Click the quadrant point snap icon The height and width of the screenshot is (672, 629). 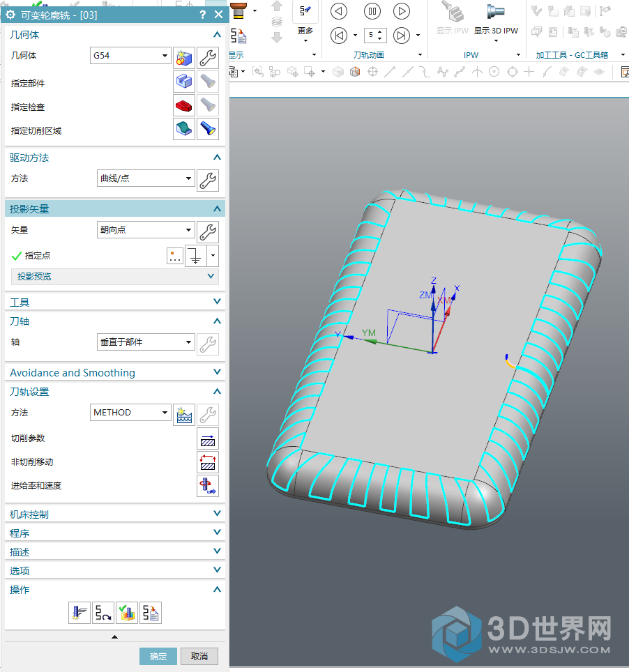click(x=512, y=72)
